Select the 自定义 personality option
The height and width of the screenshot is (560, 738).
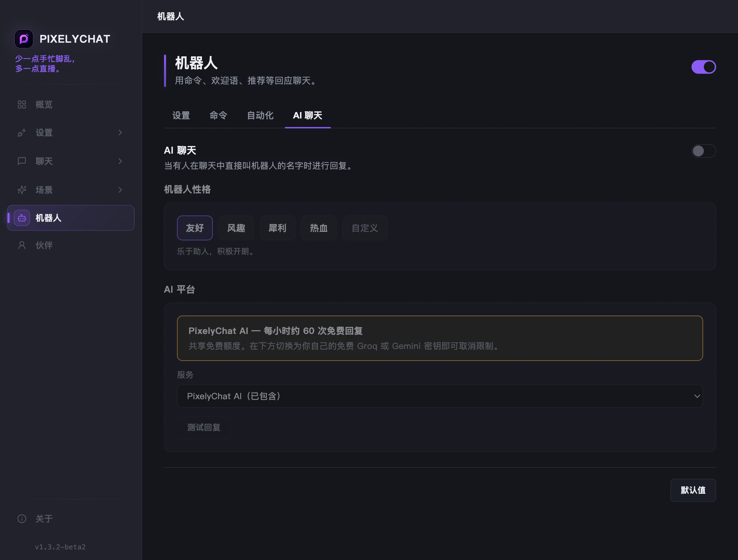pyautogui.click(x=365, y=228)
